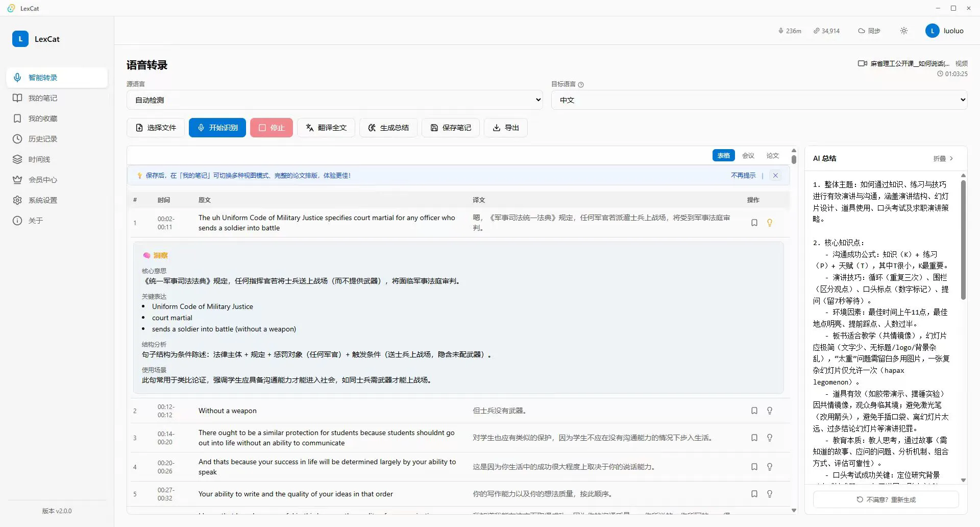Click the translation 但士兵没有武器。

coord(500,411)
